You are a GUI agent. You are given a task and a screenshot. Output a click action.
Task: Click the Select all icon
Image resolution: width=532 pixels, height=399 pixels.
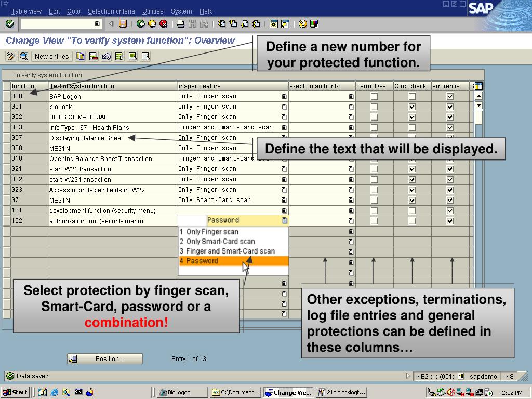click(x=119, y=56)
